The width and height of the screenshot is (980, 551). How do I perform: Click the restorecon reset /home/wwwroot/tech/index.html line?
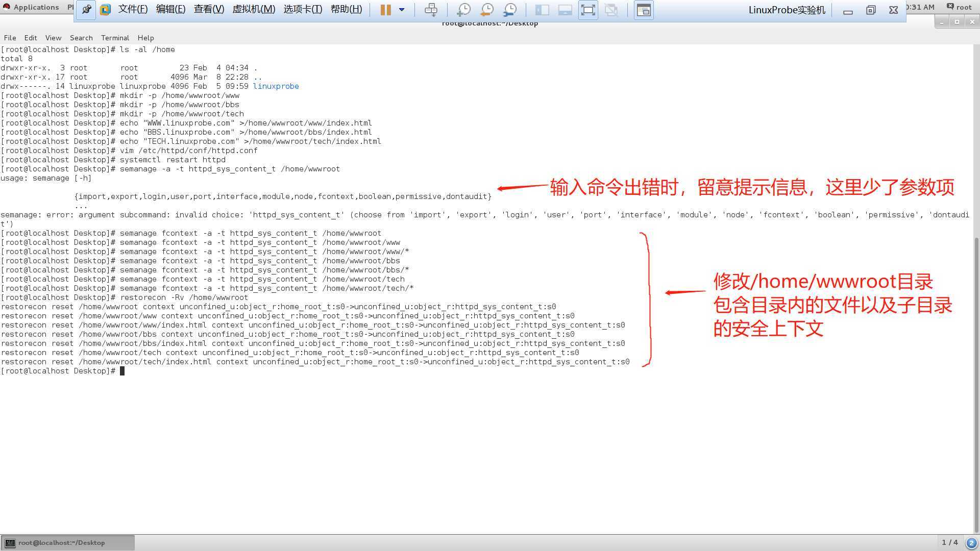[315, 362]
